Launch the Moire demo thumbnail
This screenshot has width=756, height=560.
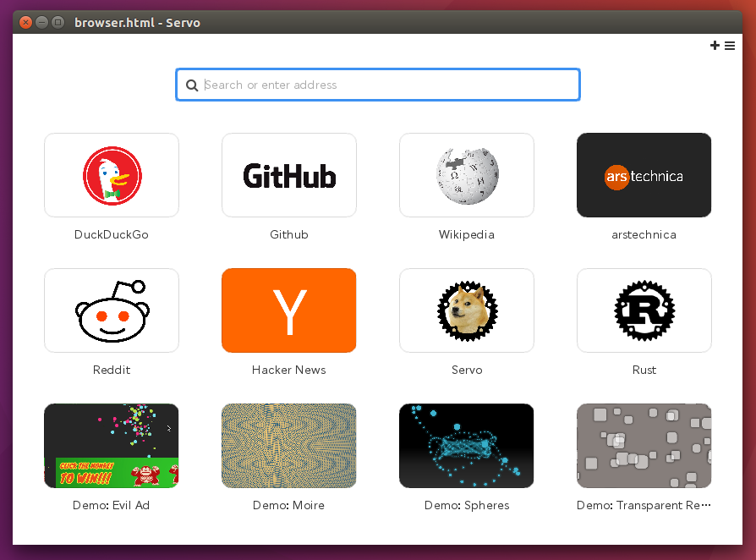tap(289, 446)
